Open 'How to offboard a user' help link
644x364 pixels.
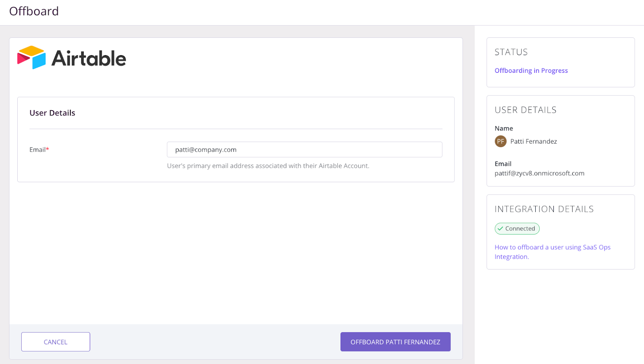pos(552,252)
